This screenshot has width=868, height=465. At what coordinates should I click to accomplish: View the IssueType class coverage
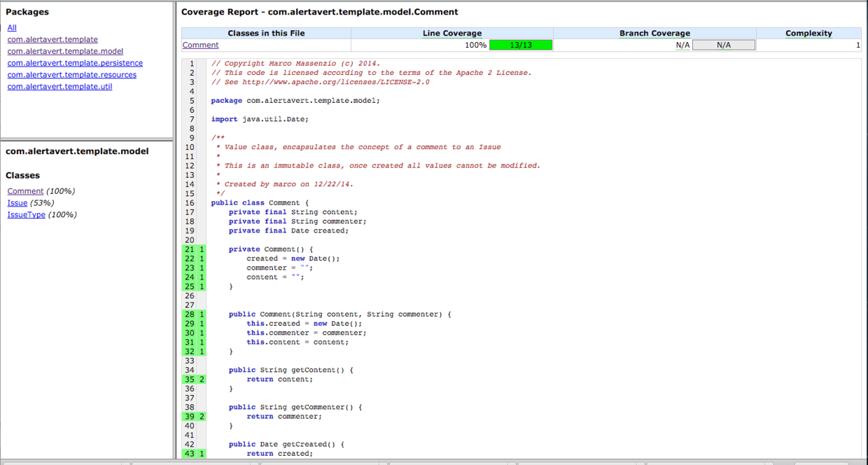[x=26, y=215]
